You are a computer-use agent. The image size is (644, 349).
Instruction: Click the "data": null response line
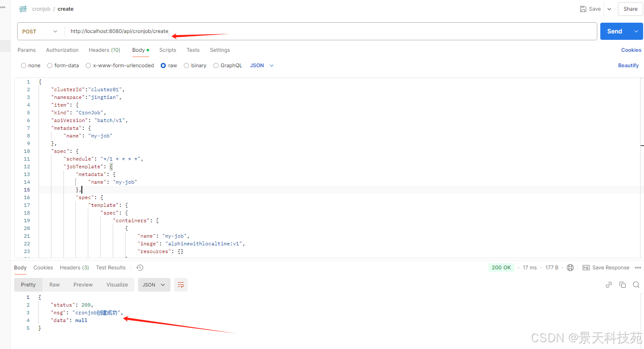pyautogui.click(x=69, y=320)
